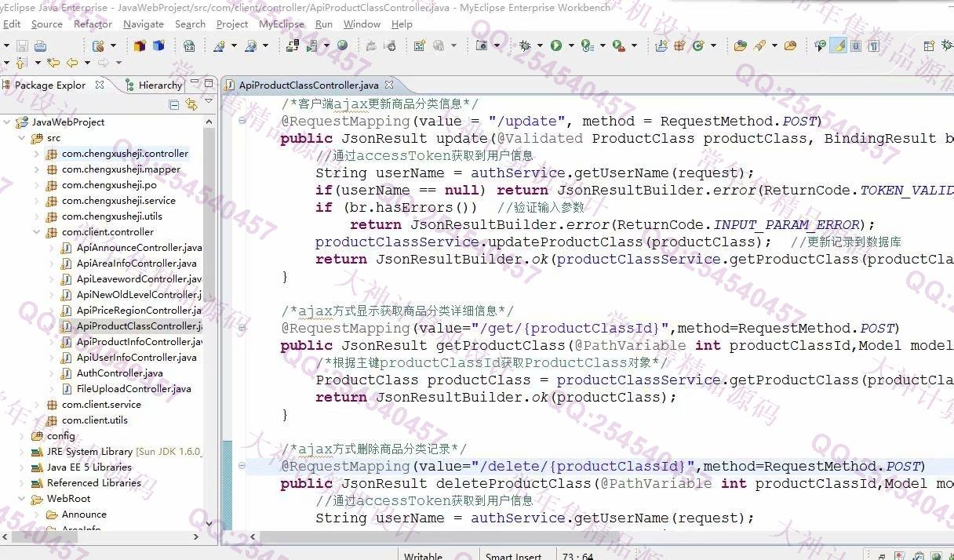This screenshot has width=954, height=560.
Task: Toggle code folding for deleteProductClass method
Action: click(x=242, y=467)
